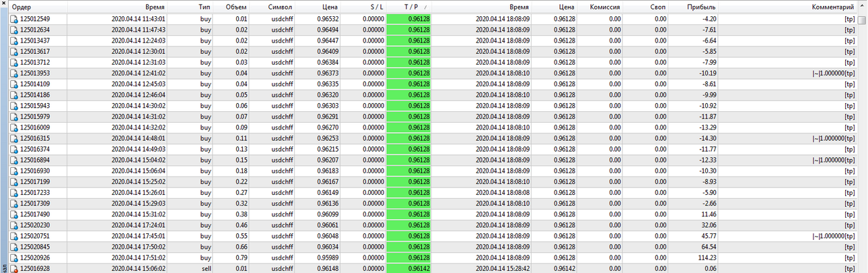Sort by the Символ column header
868x273 pixels.
point(273,6)
